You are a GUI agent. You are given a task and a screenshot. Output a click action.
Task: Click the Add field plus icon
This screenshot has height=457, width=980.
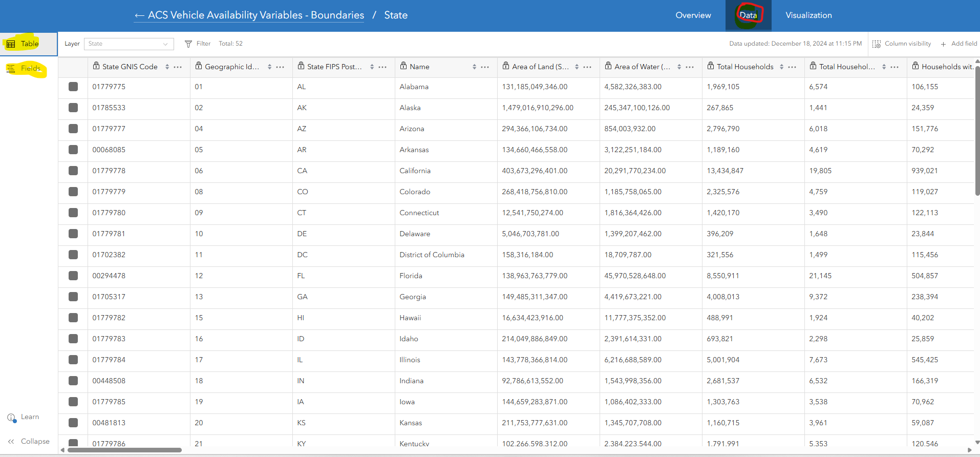[943, 44]
